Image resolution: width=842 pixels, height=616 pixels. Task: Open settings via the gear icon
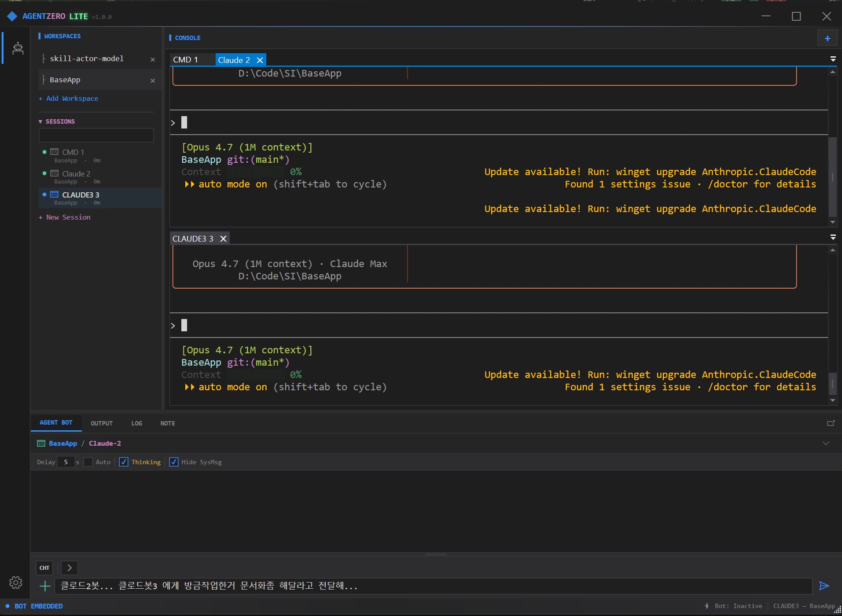[x=15, y=583]
